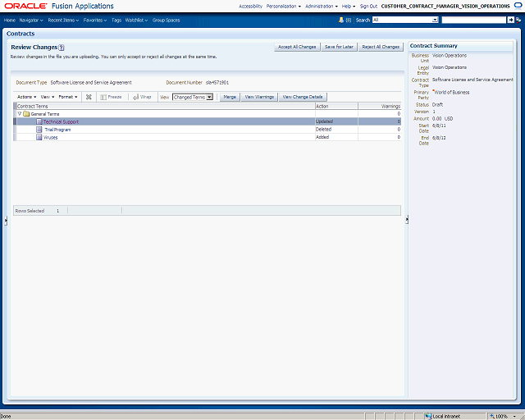Click the Sign Out link

click(x=368, y=6)
